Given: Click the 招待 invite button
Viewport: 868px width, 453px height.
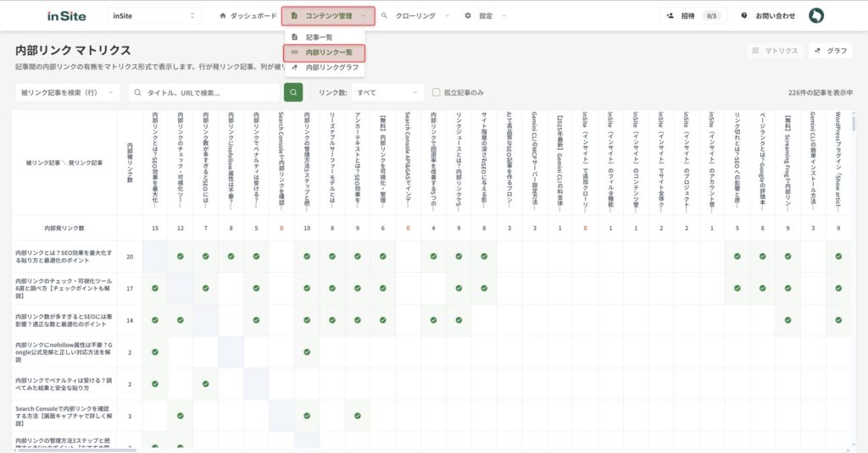Looking at the screenshot, I should (693, 16).
